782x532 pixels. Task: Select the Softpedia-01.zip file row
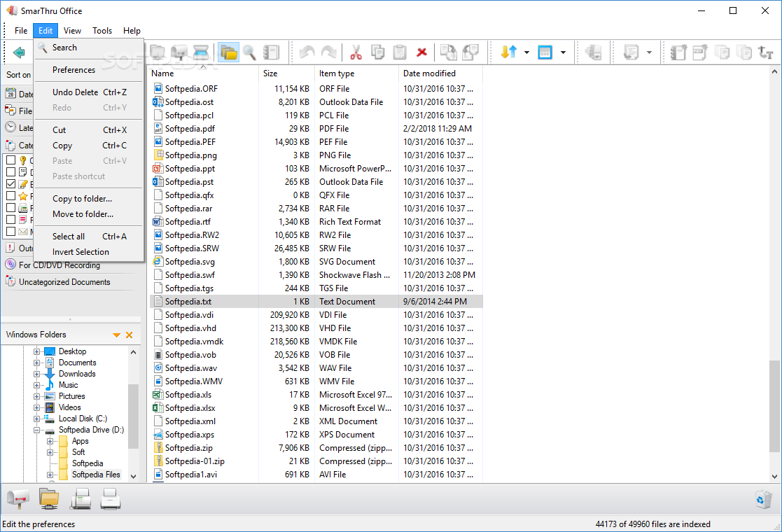pos(316,461)
